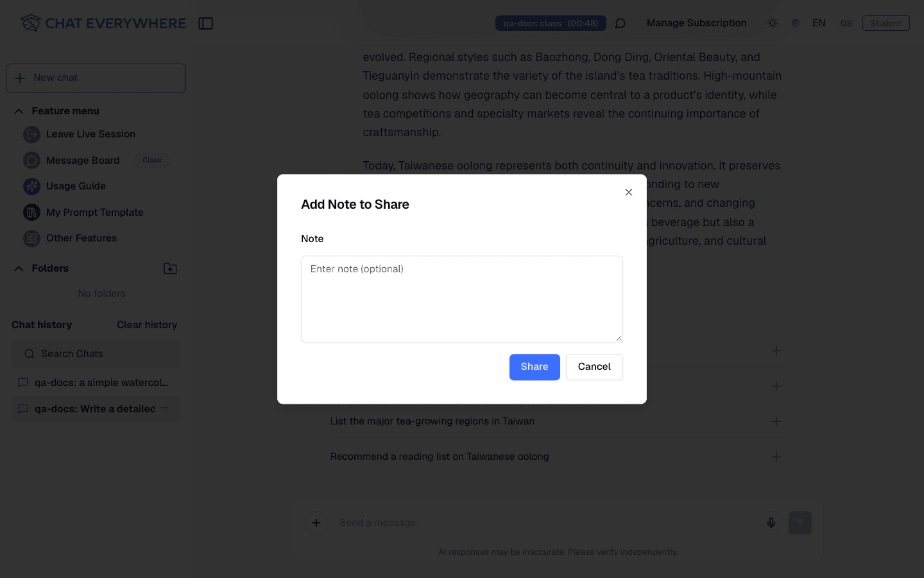Click Clear history
Image resolution: width=924 pixels, height=578 pixels.
point(147,325)
